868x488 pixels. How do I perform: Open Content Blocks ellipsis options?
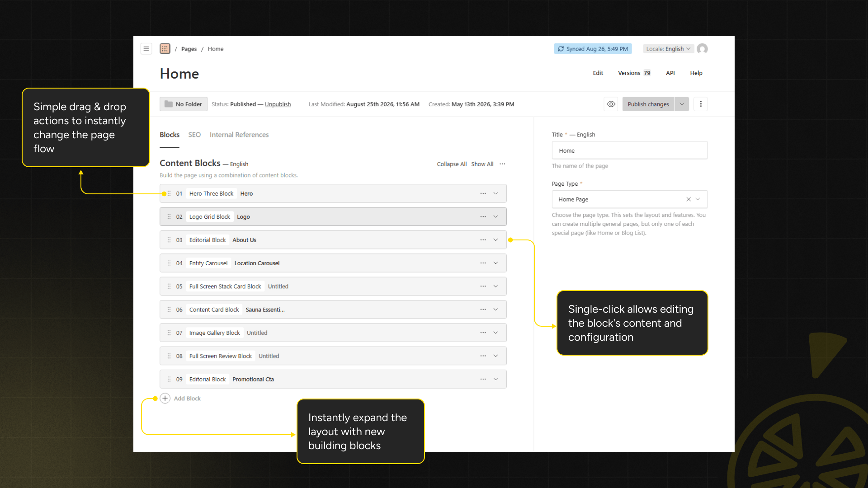pos(502,164)
